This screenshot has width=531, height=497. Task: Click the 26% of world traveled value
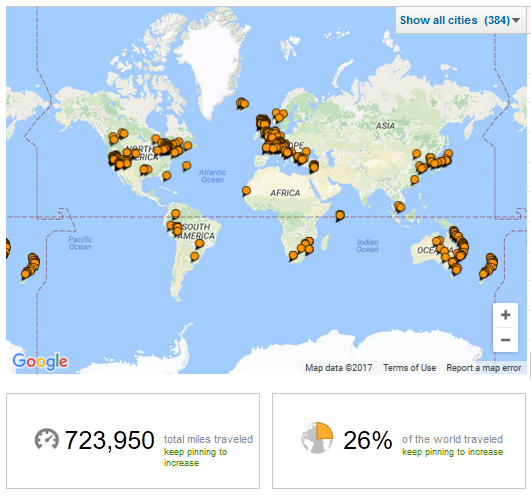point(368,440)
